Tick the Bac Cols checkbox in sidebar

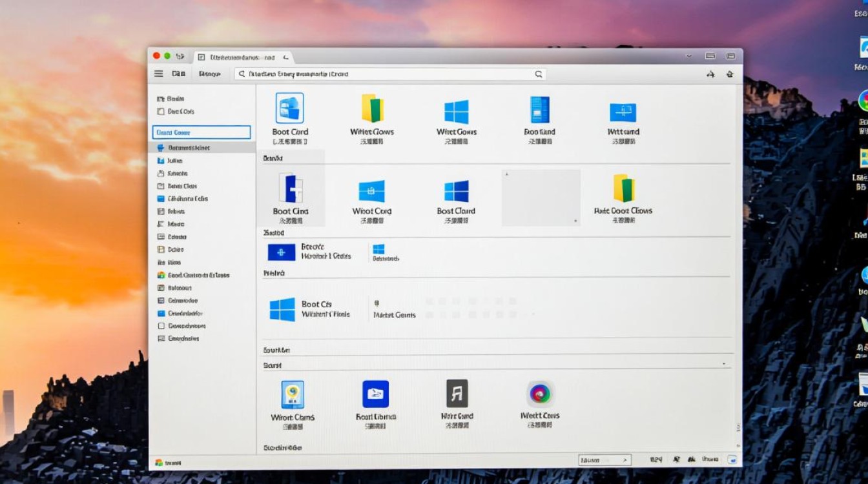pos(161,112)
